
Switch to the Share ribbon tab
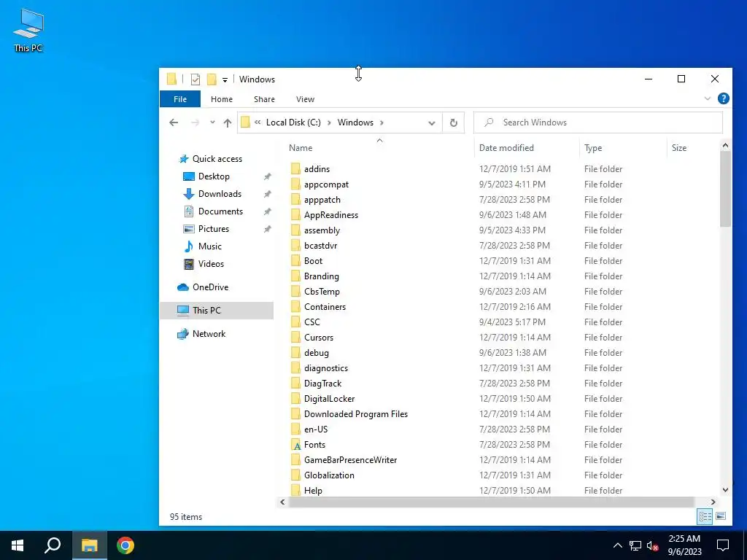(x=264, y=99)
